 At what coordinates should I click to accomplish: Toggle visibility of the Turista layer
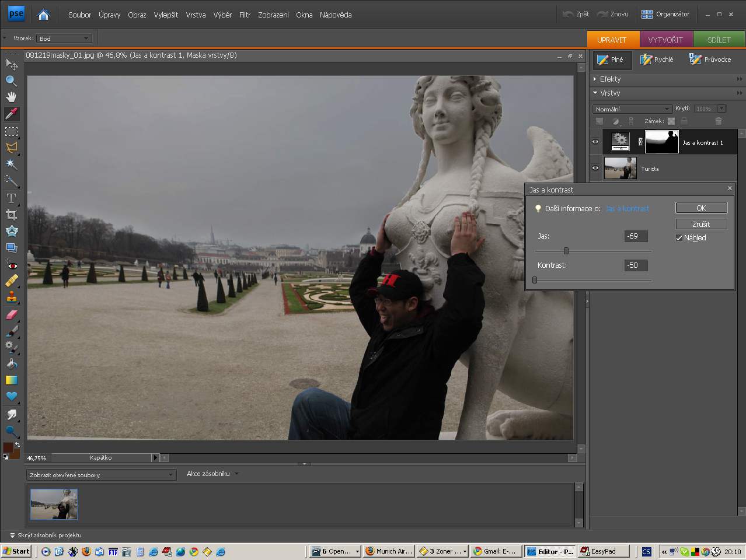595,168
